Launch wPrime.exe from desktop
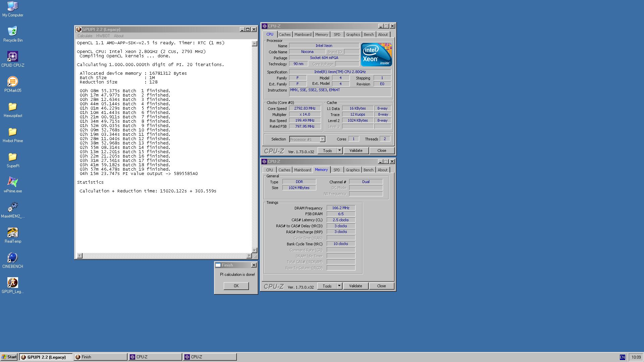644x362 pixels. (13, 185)
